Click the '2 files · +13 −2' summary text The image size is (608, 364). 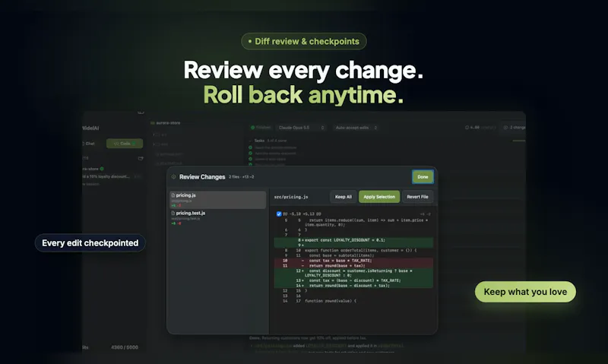pos(241,177)
